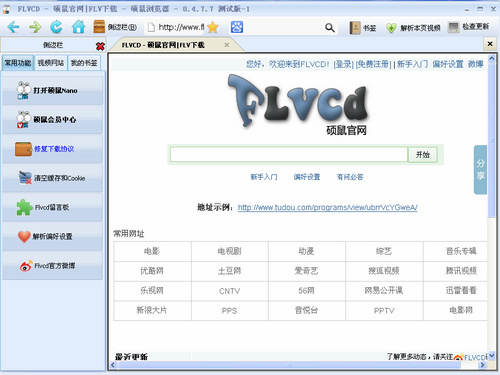The height and width of the screenshot is (375, 500).
Task: Open 解析偏好设置 sidebar item
Action: pos(52,236)
